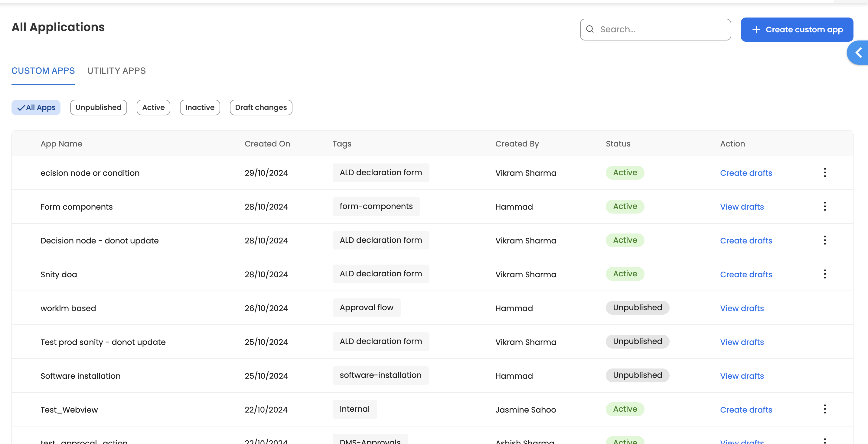This screenshot has width=868, height=444.
Task: Open options menu for Decision node - donot update
Action: (824, 240)
